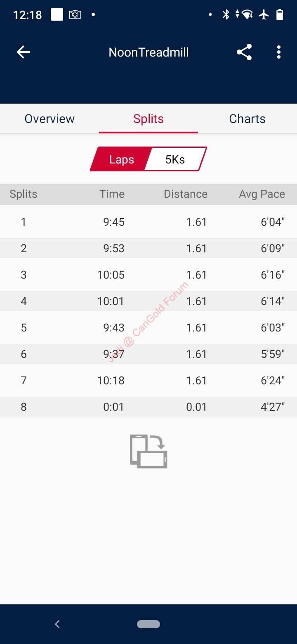The height and width of the screenshot is (644, 297).
Task: Share the NoonTreadmill activity
Action: (244, 52)
